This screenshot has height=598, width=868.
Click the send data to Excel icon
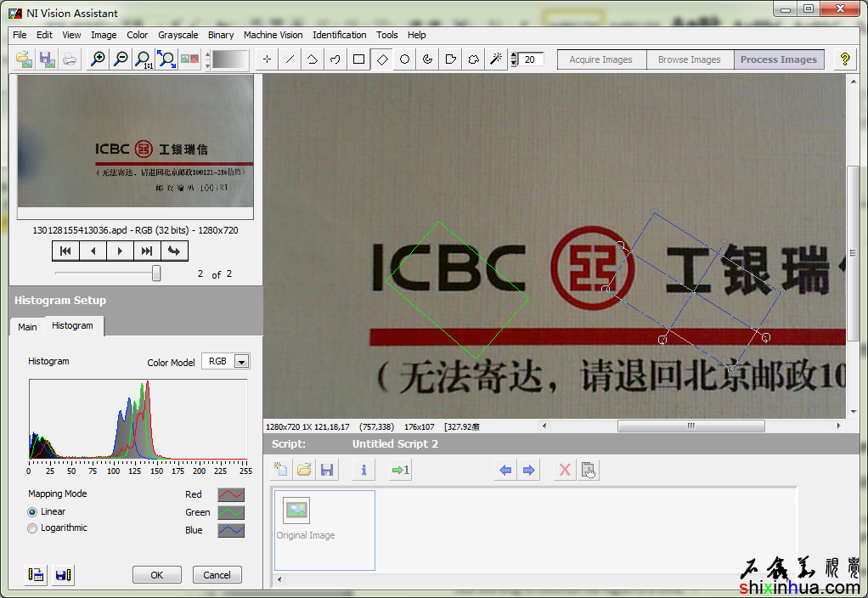click(x=36, y=575)
